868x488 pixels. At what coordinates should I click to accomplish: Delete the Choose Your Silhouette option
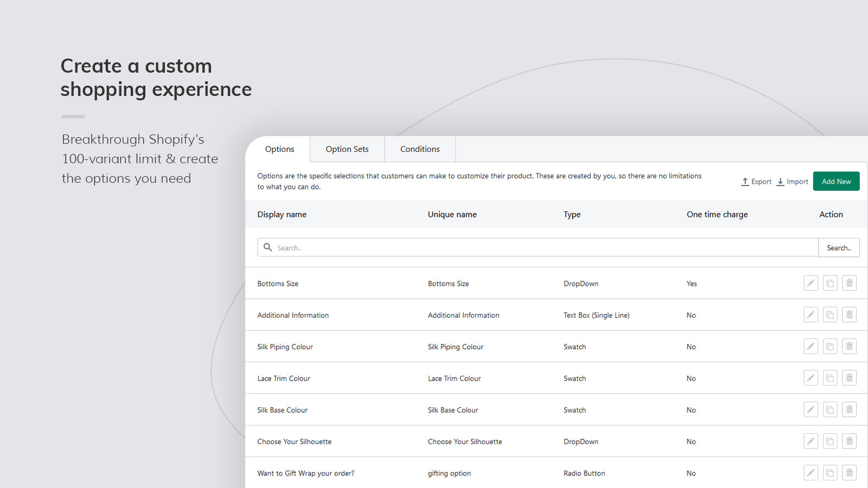coord(850,441)
